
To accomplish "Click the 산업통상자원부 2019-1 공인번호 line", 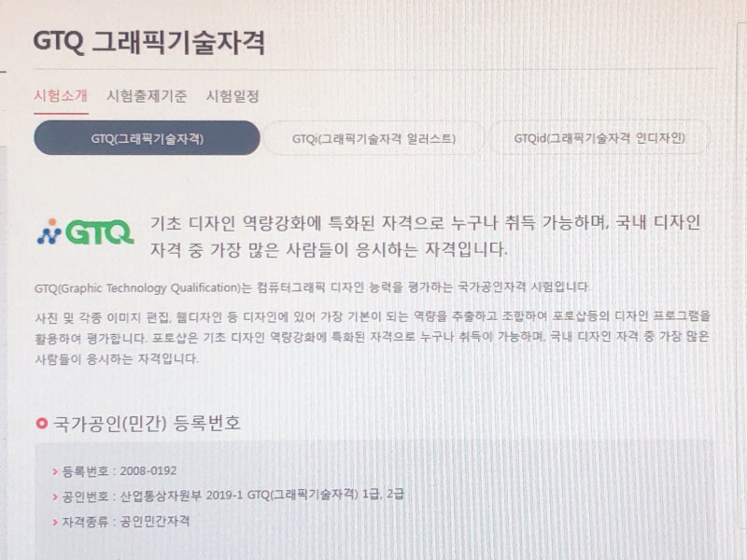I will click(x=233, y=496).
